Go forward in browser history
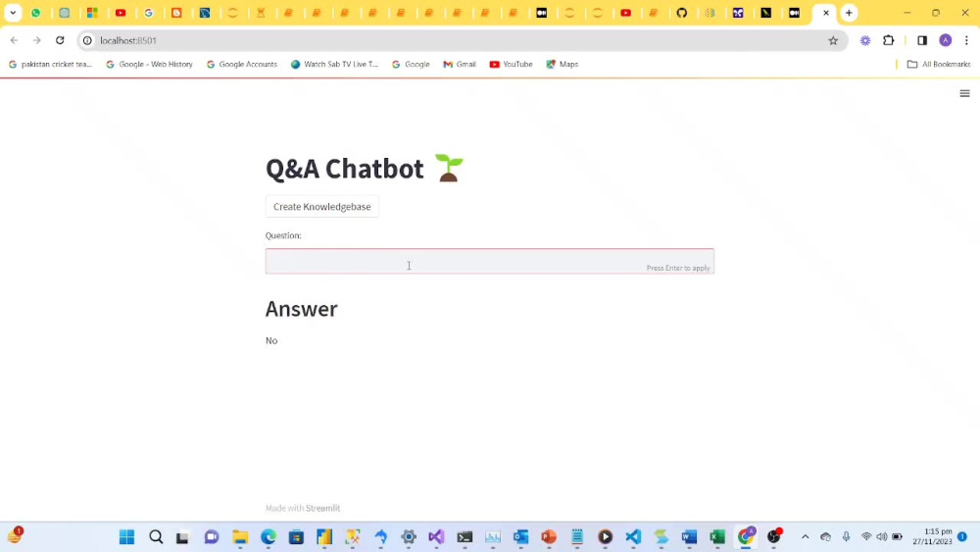Viewport: 980px width, 552px height. coord(37,40)
